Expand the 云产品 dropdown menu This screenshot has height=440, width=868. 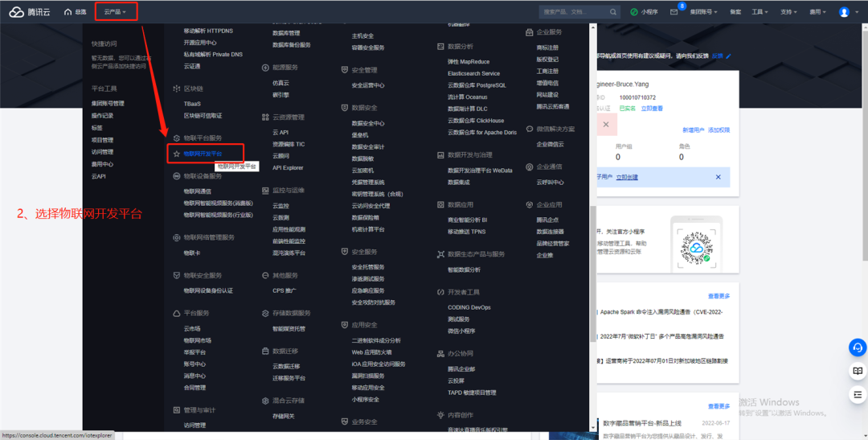[115, 11]
